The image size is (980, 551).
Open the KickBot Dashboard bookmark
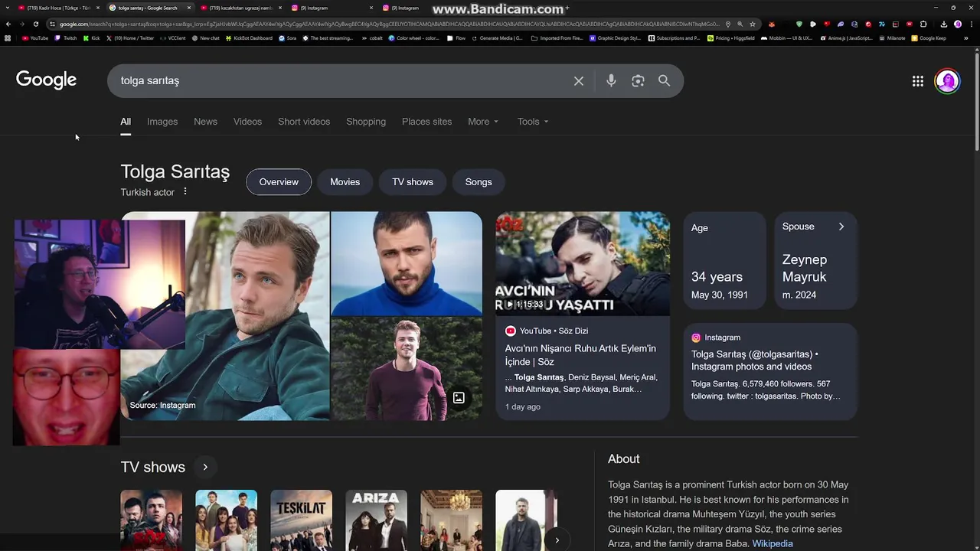pyautogui.click(x=249, y=37)
